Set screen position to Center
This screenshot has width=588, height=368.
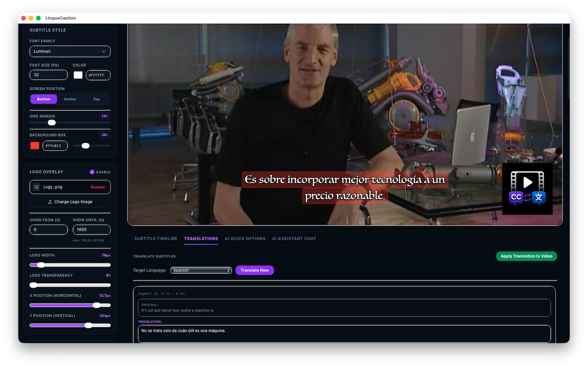point(70,99)
